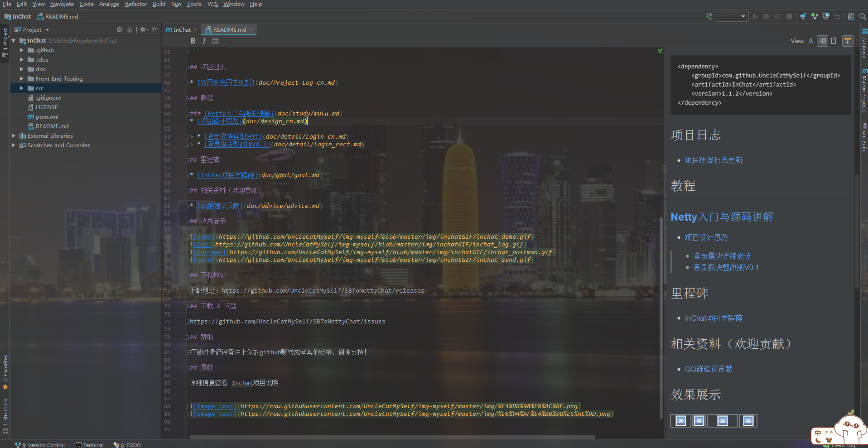Click the Commit changes VCS icon
Screen dimensions: 868x448
pos(815,16)
